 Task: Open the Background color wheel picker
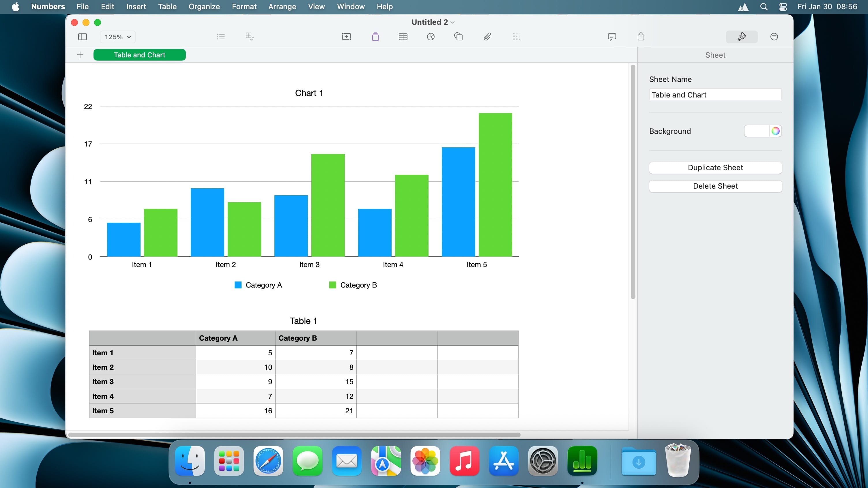pyautogui.click(x=775, y=131)
